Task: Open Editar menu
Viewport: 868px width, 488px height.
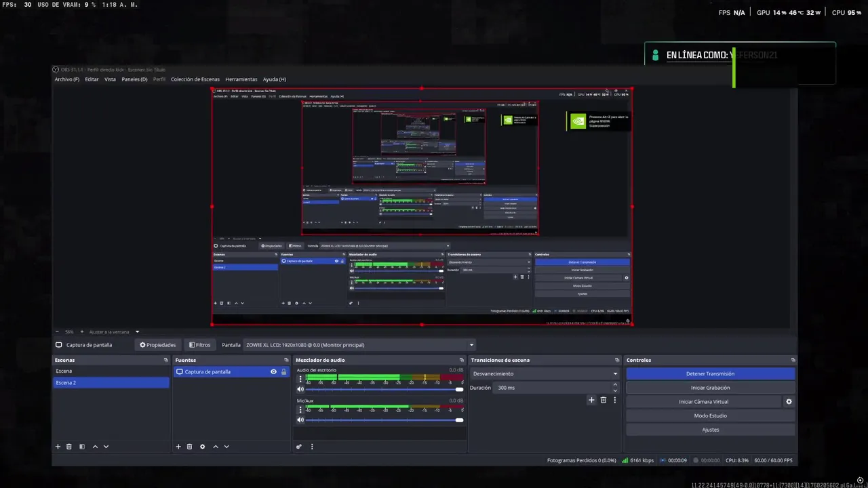Action: (x=92, y=79)
